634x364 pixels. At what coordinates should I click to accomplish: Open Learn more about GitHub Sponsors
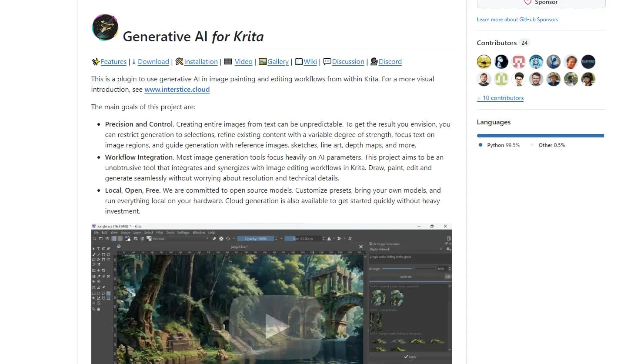point(517,20)
